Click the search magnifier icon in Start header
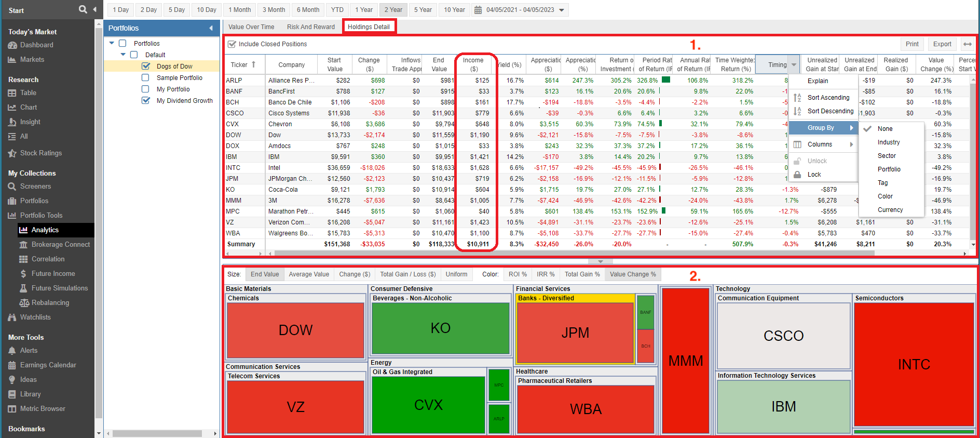Image resolution: width=980 pixels, height=438 pixels. (83, 9)
